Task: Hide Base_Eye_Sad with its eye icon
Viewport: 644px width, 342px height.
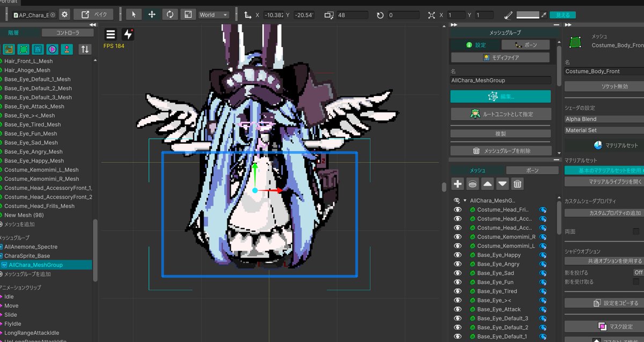Action: (x=458, y=273)
